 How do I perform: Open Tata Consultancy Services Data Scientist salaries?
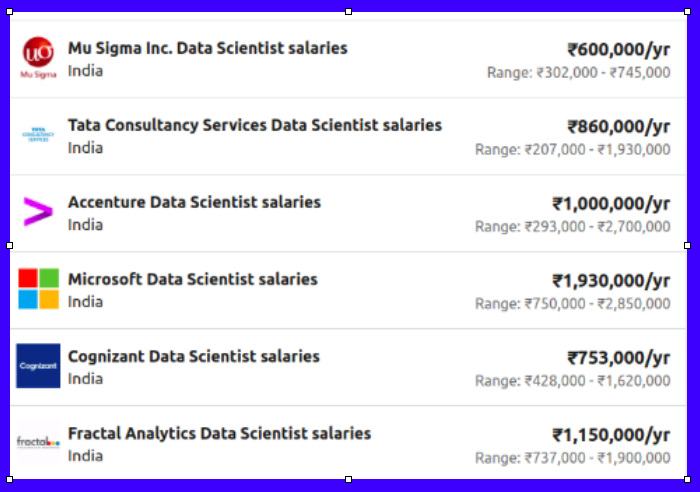tap(255, 125)
